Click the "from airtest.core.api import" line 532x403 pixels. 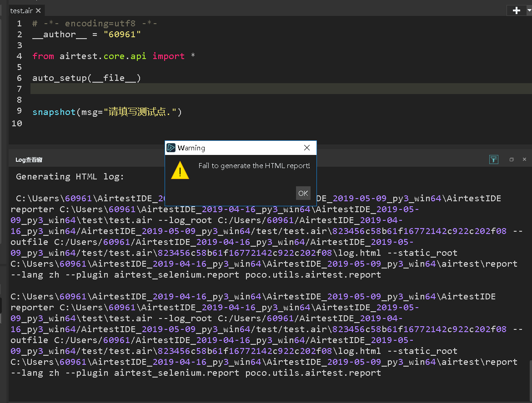coord(113,56)
